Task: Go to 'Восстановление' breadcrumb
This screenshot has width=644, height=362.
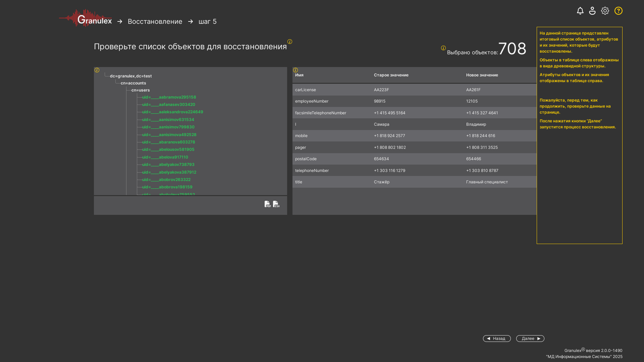Action: click(155, 21)
